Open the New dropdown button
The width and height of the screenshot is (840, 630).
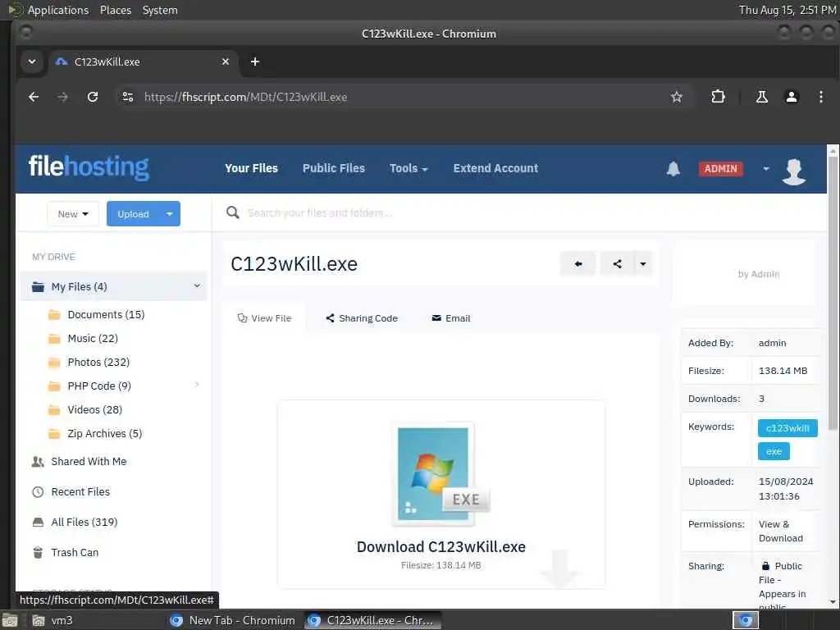coord(73,214)
